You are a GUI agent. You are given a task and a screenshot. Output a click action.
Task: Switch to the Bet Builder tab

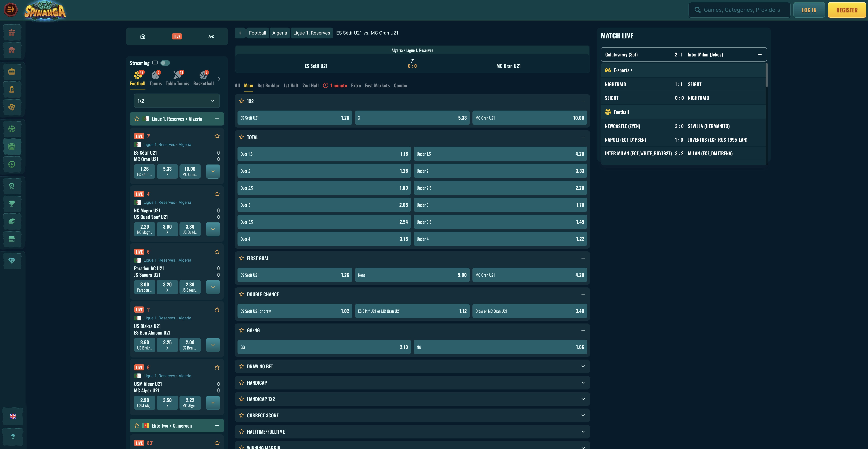[268, 86]
